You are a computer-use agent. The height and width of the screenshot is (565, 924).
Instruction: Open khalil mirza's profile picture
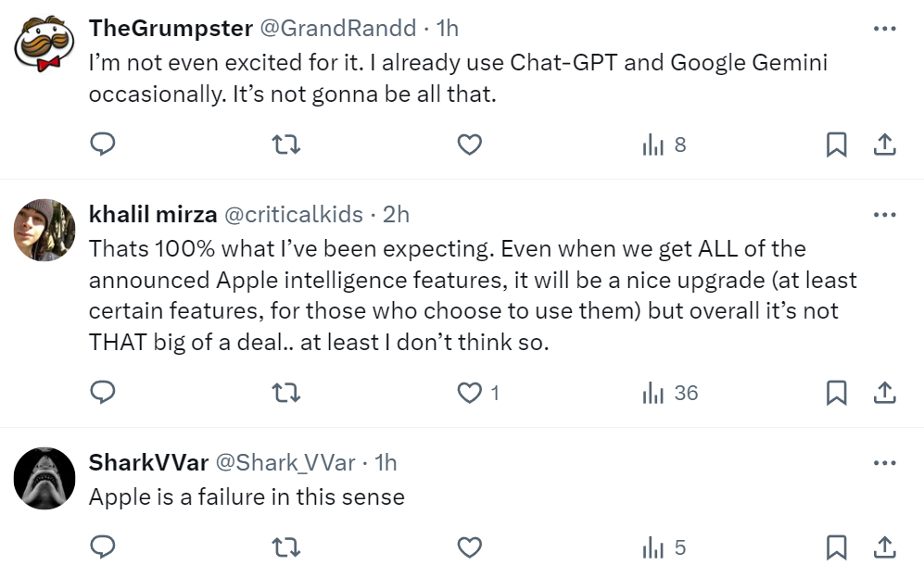(44, 230)
